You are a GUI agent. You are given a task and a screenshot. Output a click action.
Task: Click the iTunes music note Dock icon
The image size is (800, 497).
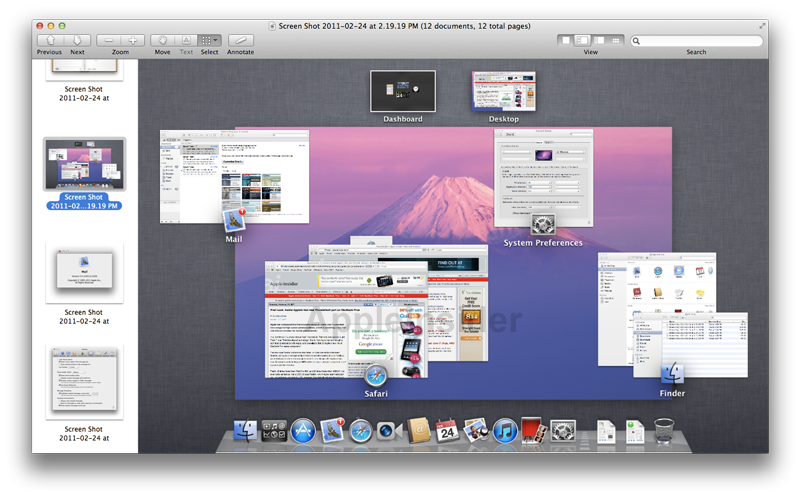(505, 432)
